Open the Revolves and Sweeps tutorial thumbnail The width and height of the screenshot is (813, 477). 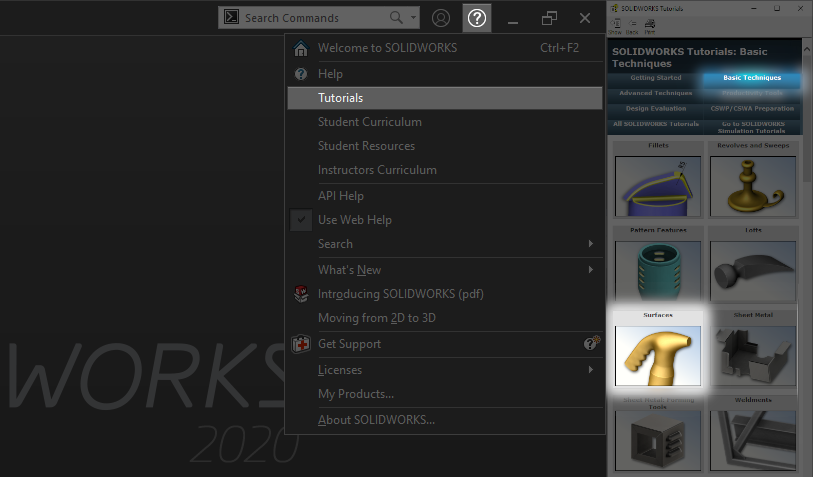[x=753, y=186]
